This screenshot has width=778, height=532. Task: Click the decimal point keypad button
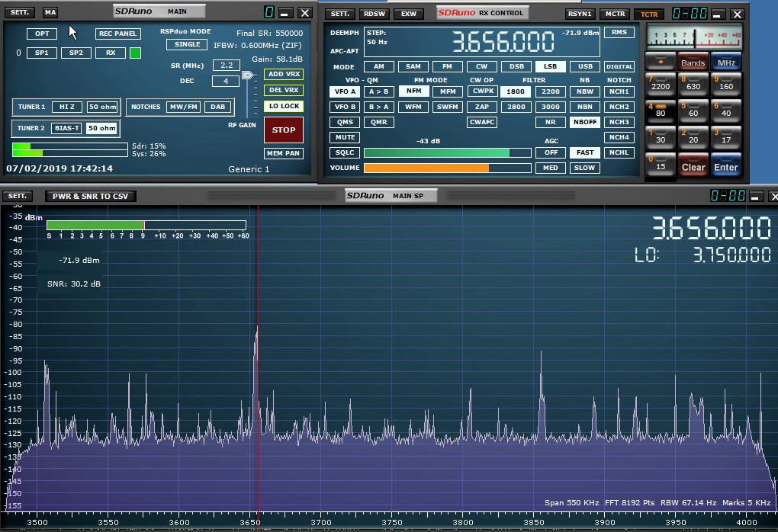[661, 61]
